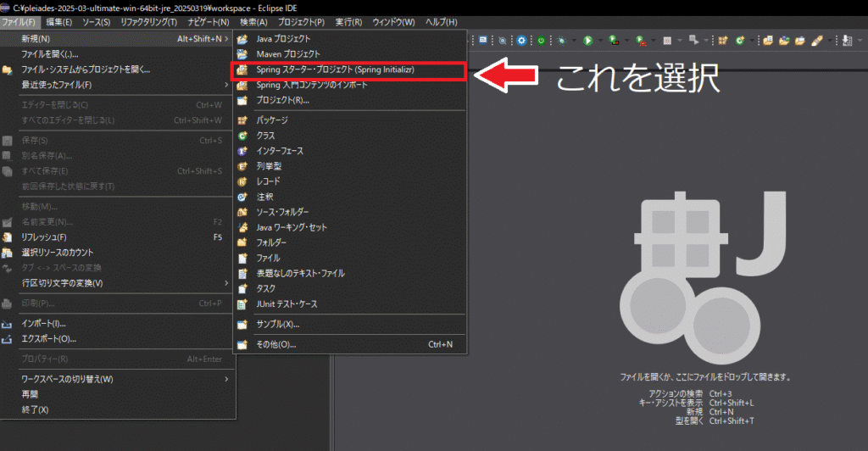Click the console monitor icon in the toolbar
This screenshot has height=451, width=868.
tap(482, 40)
